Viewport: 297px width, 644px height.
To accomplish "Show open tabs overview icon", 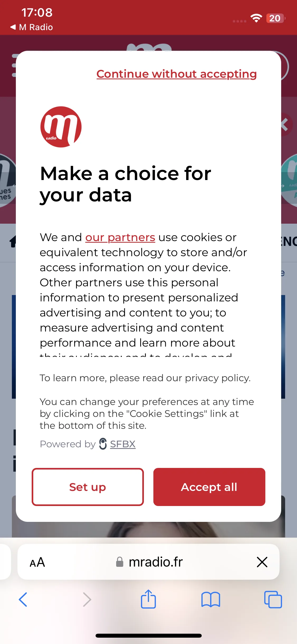I will point(273,599).
